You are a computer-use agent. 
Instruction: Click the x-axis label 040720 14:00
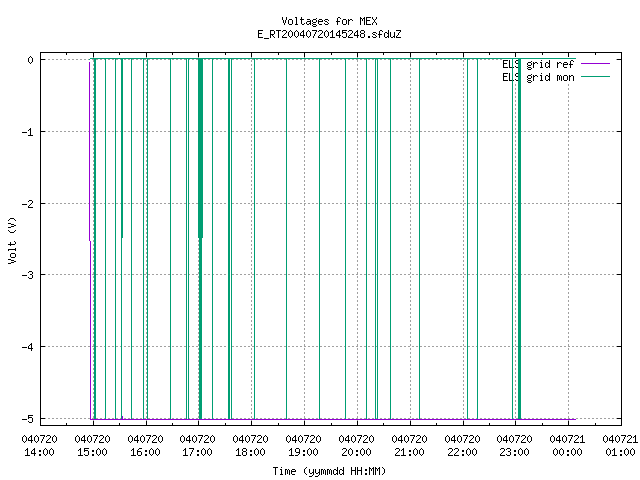[x=40, y=446]
